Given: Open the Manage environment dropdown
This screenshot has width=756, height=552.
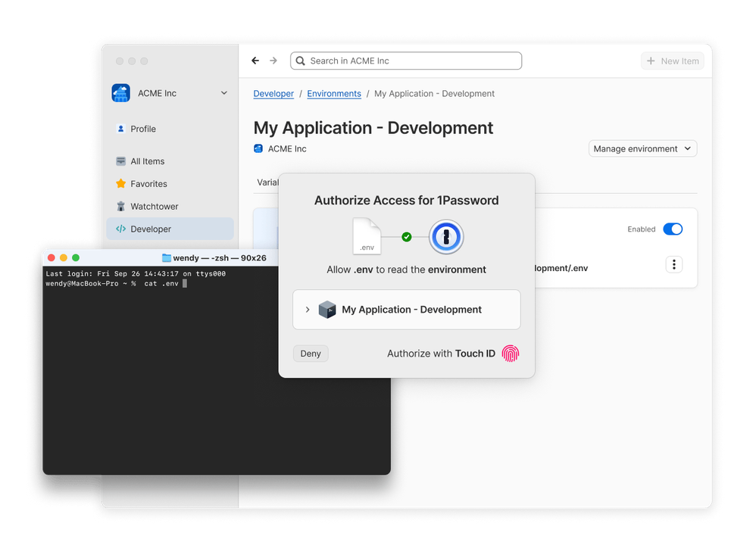Looking at the screenshot, I should [x=642, y=148].
